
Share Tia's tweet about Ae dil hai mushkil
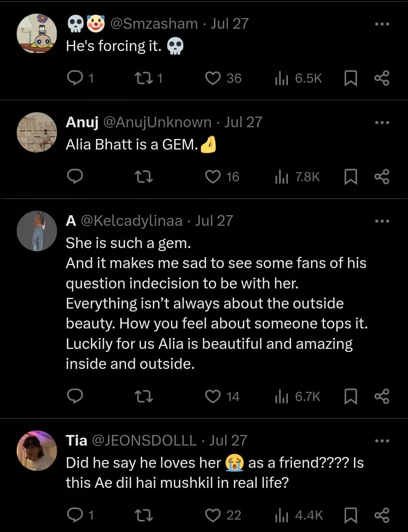tap(382, 515)
